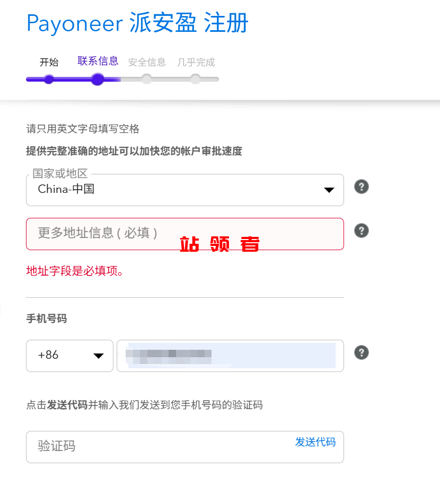Click the +86 dropdown arrow
The width and height of the screenshot is (440, 504).
click(99, 356)
